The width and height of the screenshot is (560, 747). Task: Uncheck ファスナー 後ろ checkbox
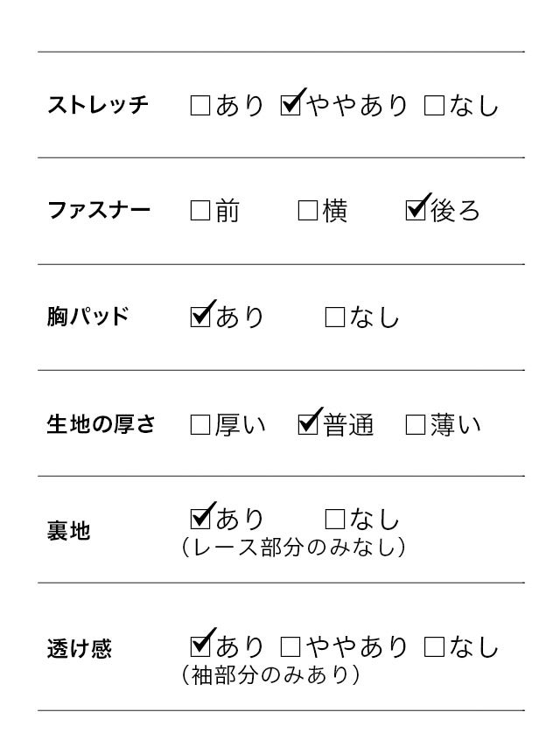tap(416, 212)
